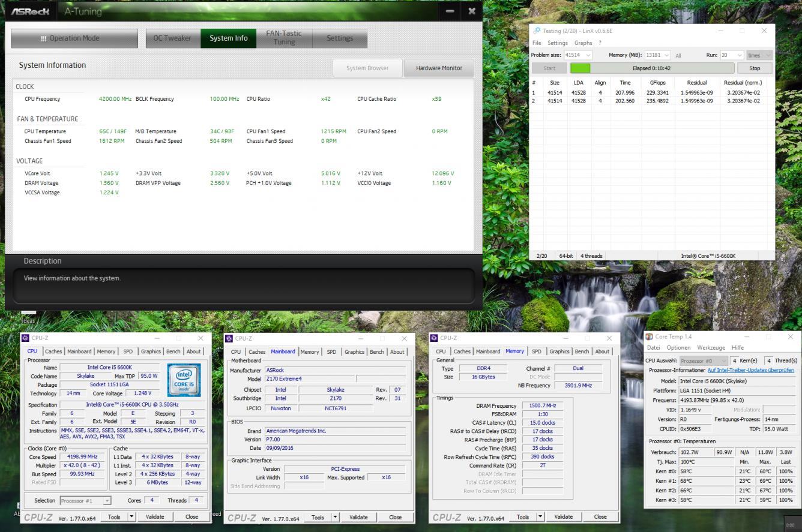Open Problem size dropdown in LinX
This screenshot has height=532, width=802.
587,55
